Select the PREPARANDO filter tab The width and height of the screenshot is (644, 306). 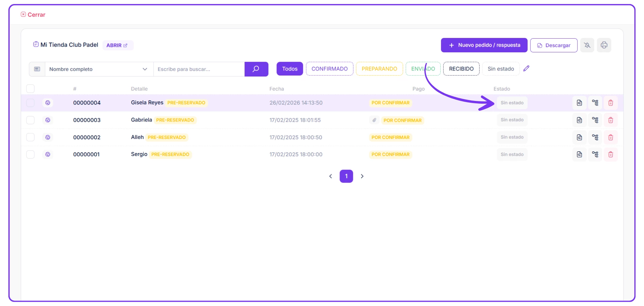click(379, 69)
